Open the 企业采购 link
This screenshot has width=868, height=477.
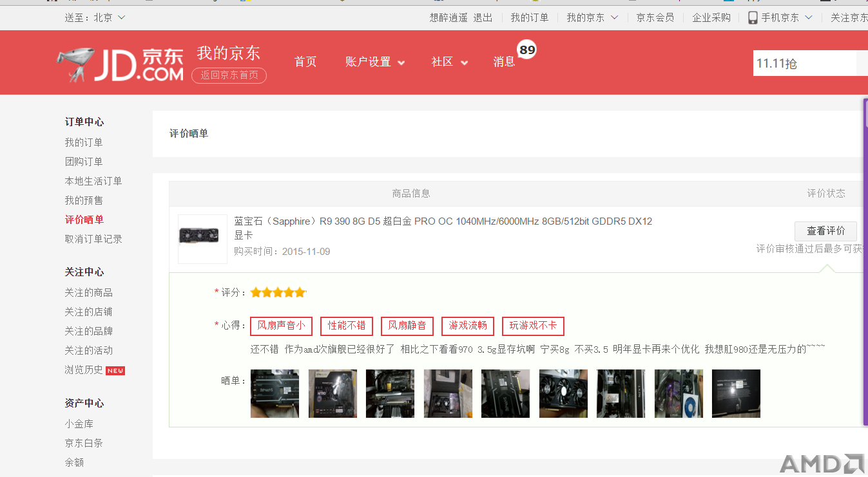coord(711,17)
